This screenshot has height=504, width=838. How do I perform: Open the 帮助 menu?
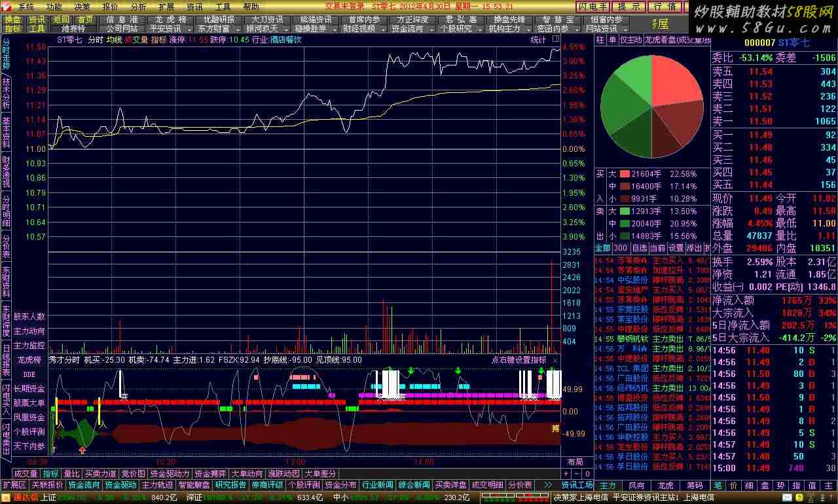[251, 7]
